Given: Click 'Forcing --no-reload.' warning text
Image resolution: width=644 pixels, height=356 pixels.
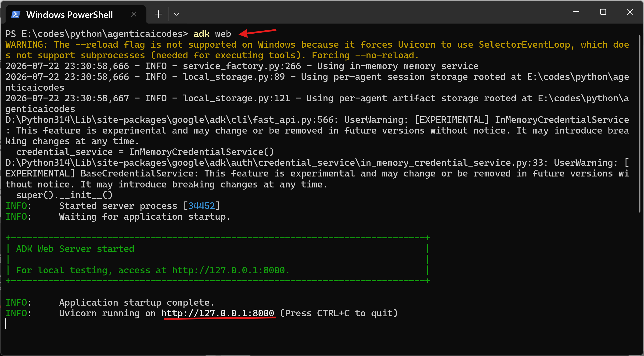Looking at the screenshot, I should coord(365,55).
